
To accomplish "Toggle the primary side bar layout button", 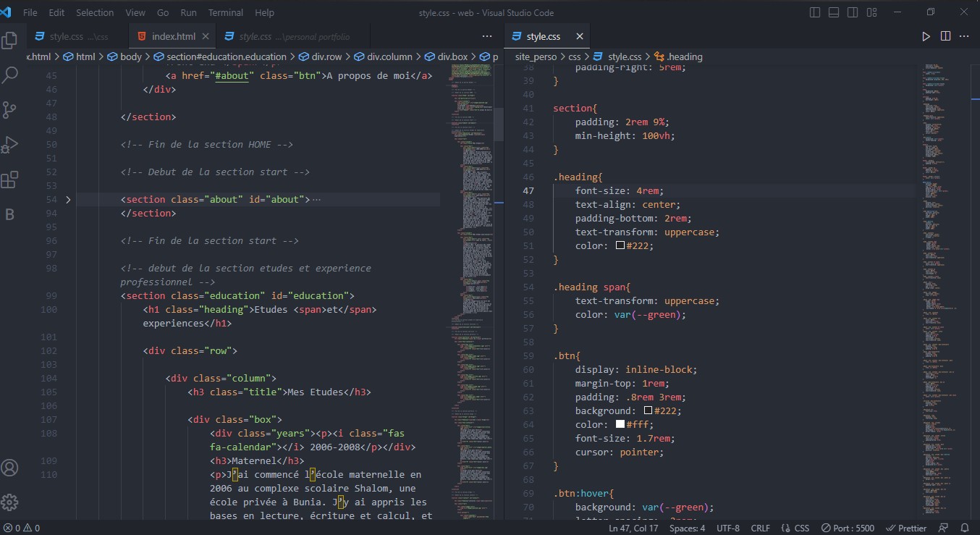I will [815, 12].
